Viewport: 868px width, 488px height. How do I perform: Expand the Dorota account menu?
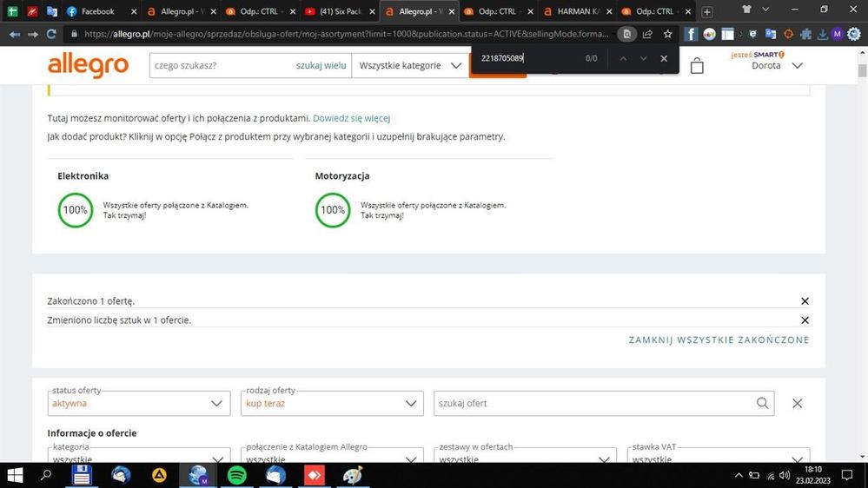[x=777, y=65]
